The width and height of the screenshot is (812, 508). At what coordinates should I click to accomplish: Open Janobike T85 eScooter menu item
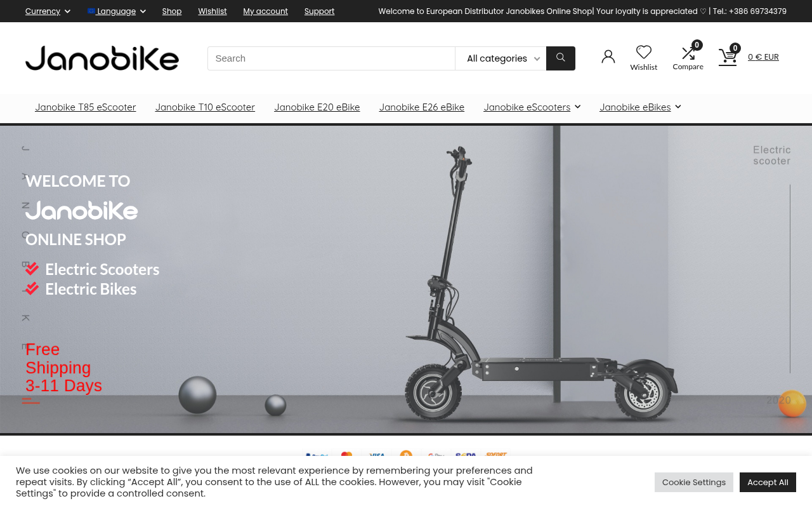[x=86, y=107]
